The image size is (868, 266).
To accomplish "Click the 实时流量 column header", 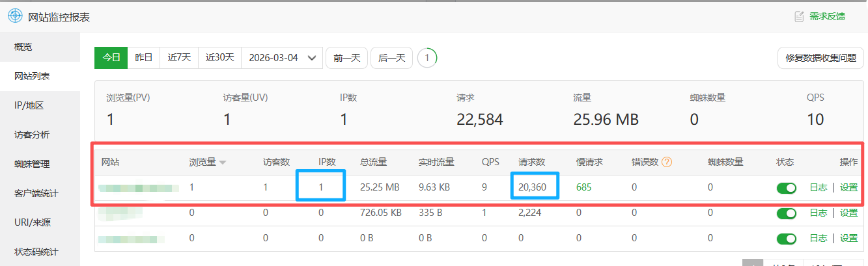I will coord(436,163).
